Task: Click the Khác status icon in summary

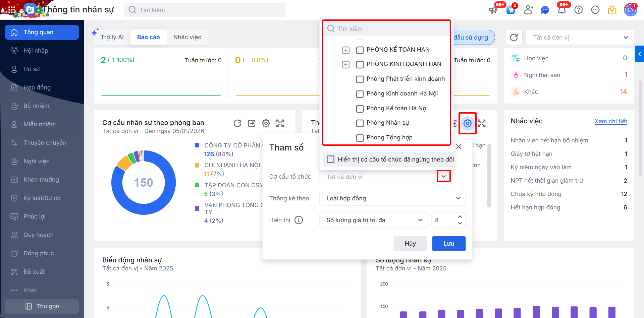Action: [516, 92]
